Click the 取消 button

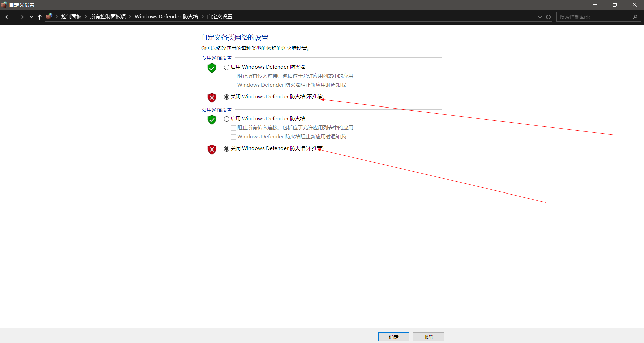pos(428,337)
